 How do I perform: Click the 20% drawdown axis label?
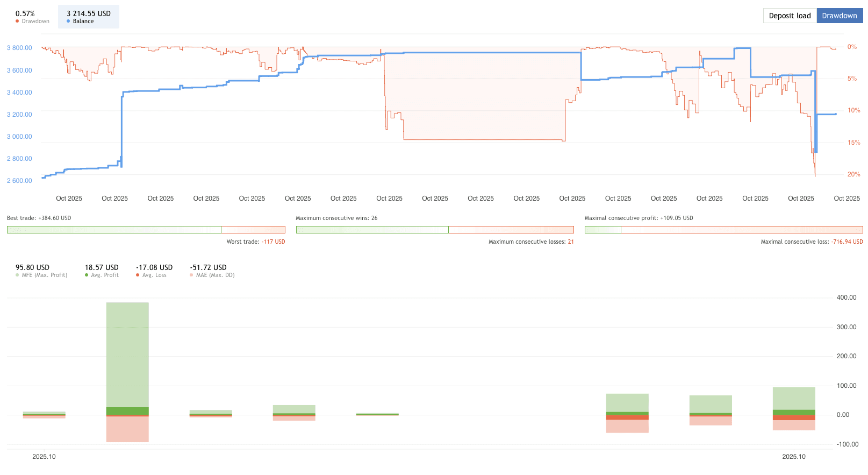853,174
